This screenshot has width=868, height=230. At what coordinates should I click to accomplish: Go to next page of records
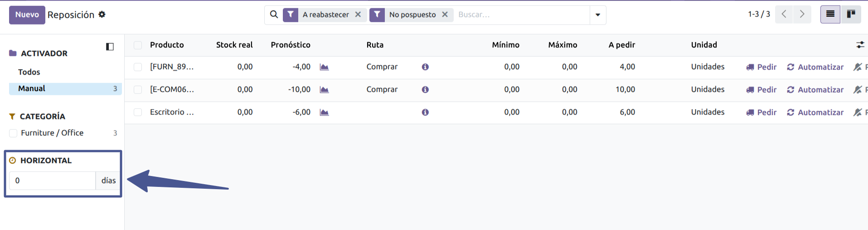coord(802,15)
